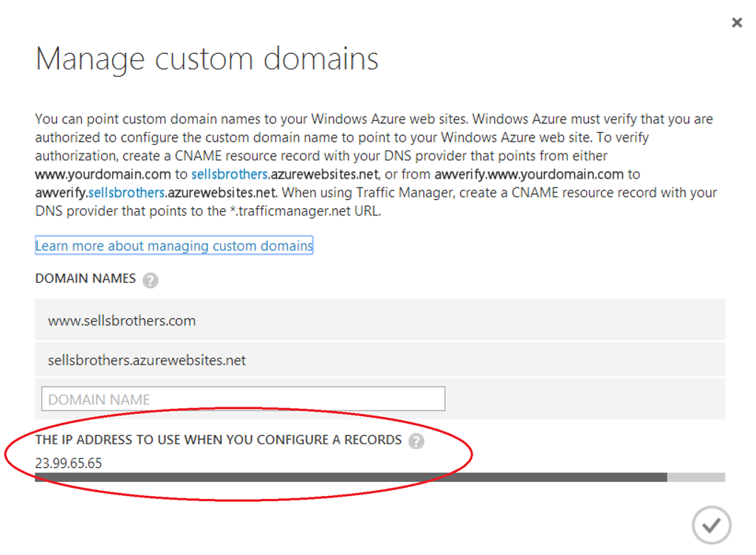Close the Manage custom domains dialog
The width and height of the screenshot is (756, 555).
click(736, 22)
